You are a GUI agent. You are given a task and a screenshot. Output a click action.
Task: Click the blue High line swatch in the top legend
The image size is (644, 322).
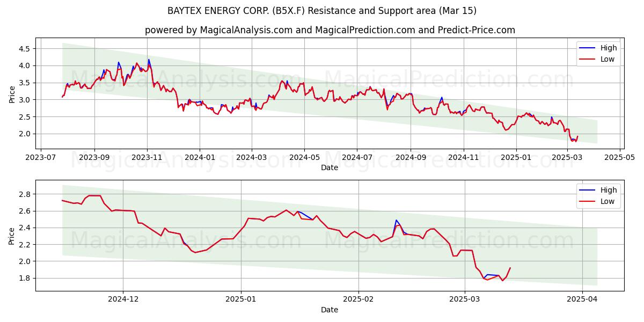[x=588, y=48]
